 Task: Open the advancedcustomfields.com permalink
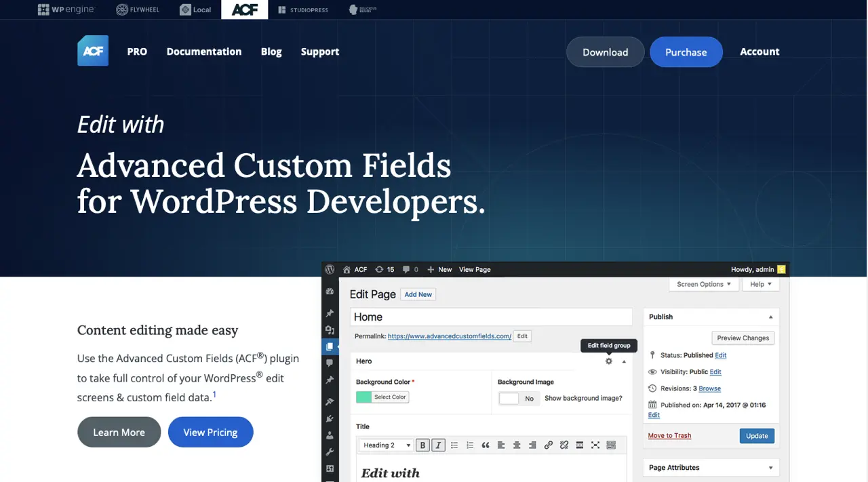click(450, 336)
